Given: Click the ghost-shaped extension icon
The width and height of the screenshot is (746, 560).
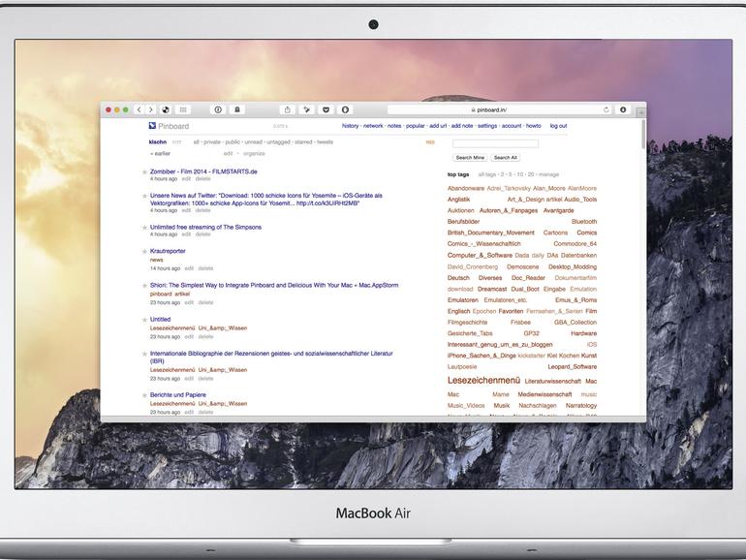Looking at the screenshot, I should 237,109.
